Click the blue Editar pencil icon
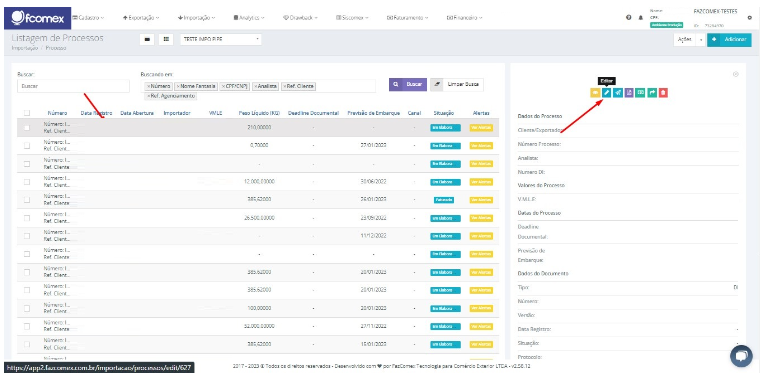 click(606, 93)
